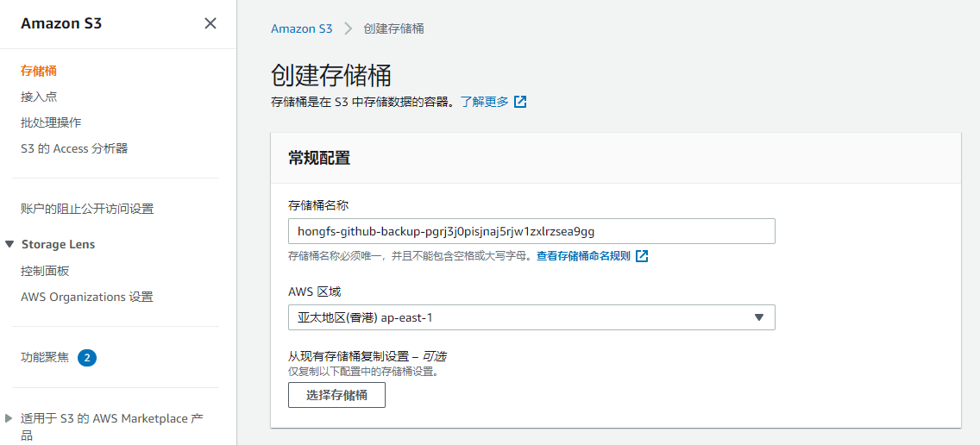The height and width of the screenshot is (445, 980).
Task: Open Storage Lens 控制面板
Action: pos(45,272)
